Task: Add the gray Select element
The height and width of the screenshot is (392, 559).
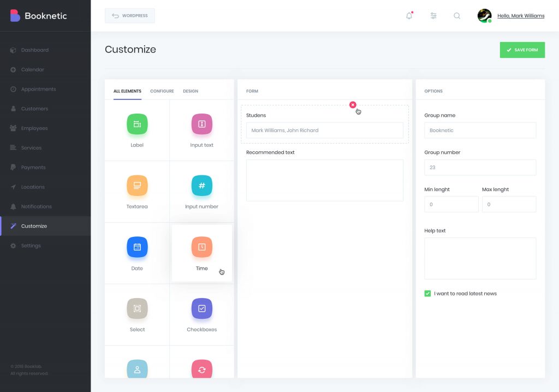Action: tap(137, 315)
